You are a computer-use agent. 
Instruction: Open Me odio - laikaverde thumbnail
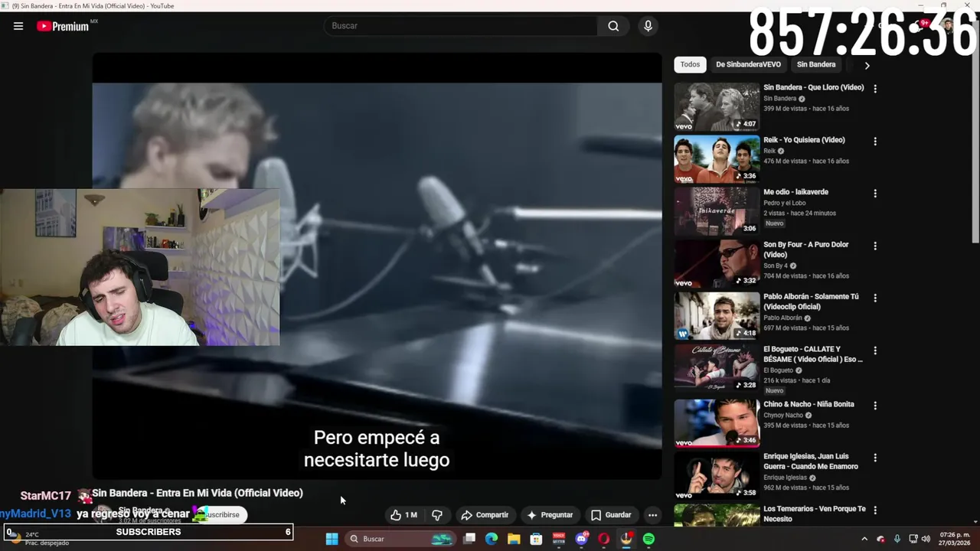coord(717,211)
